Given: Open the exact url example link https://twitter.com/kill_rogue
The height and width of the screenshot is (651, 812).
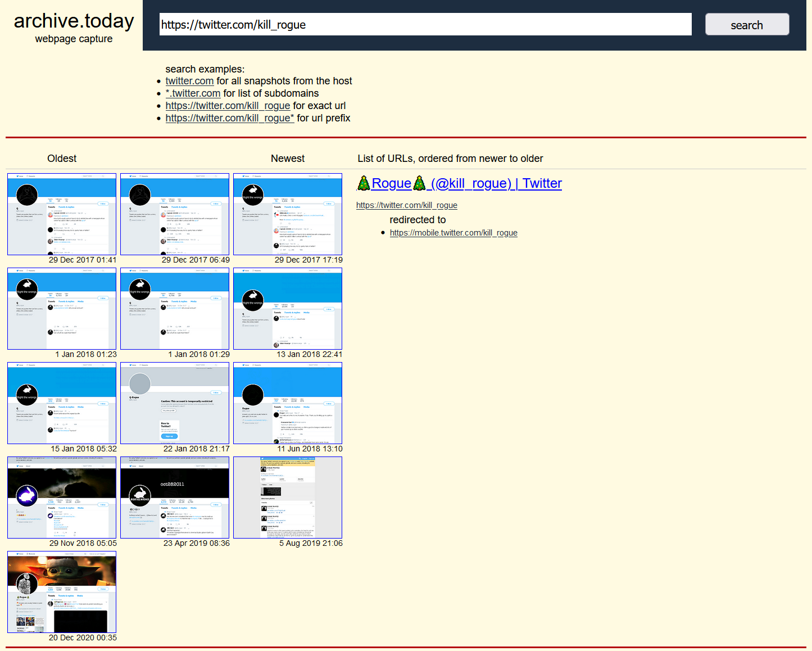Looking at the screenshot, I should click(x=228, y=106).
